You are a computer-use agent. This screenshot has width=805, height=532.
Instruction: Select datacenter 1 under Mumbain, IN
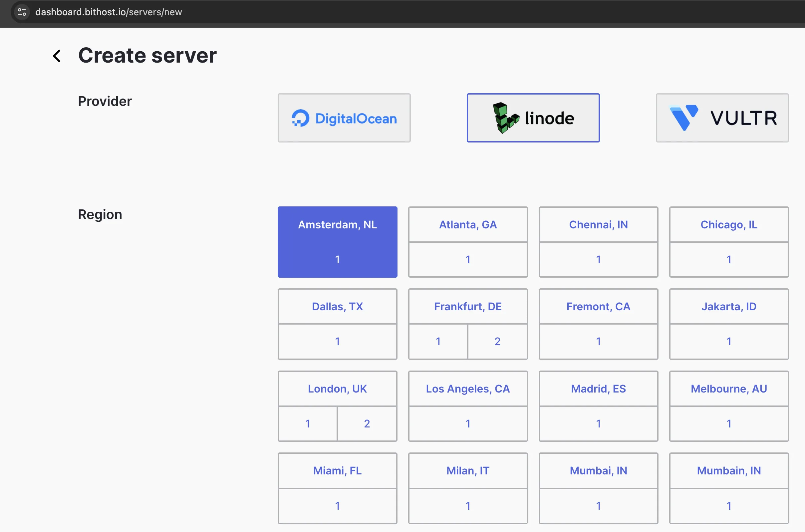729,506
